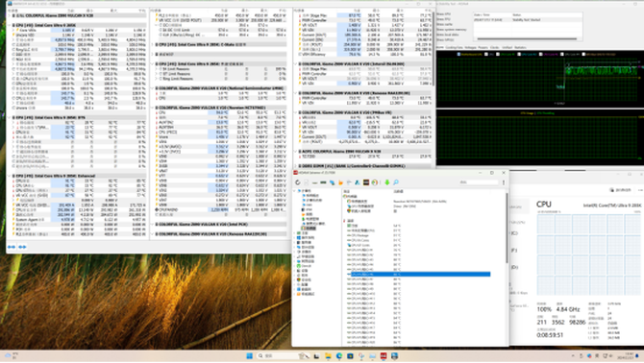Open the Windows Start button
The width and height of the screenshot is (644, 363).
coord(249,356)
